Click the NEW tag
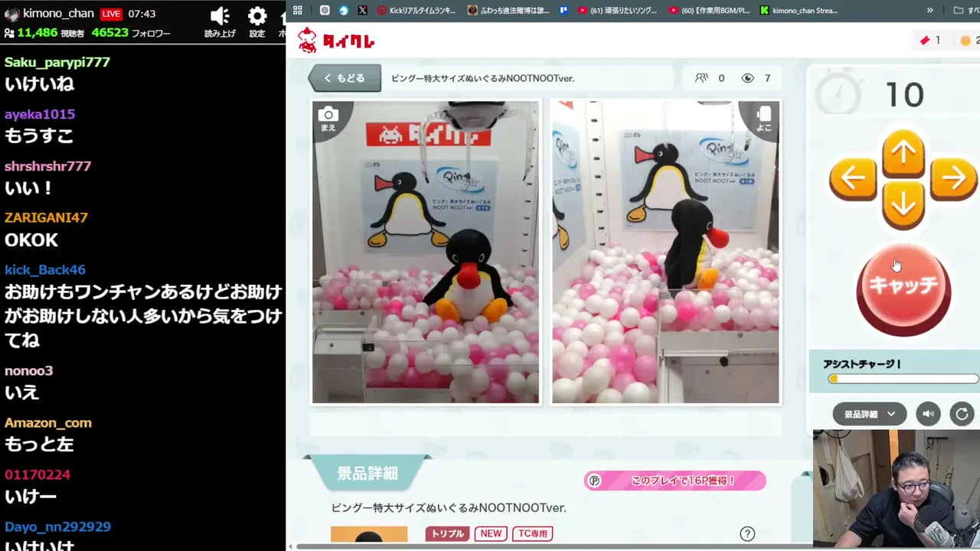The width and height of the screenshot is (980, 551). (x=491, y=533)
